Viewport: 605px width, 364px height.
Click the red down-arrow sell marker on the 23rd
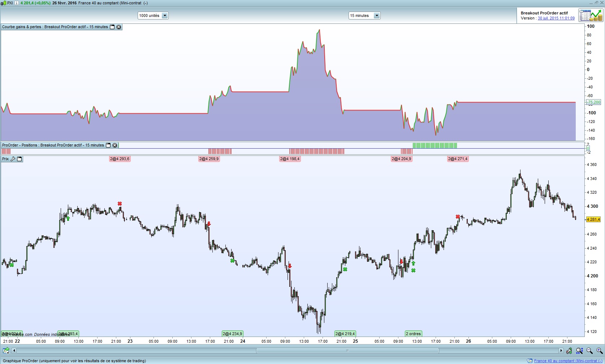(x=209, y=224)
